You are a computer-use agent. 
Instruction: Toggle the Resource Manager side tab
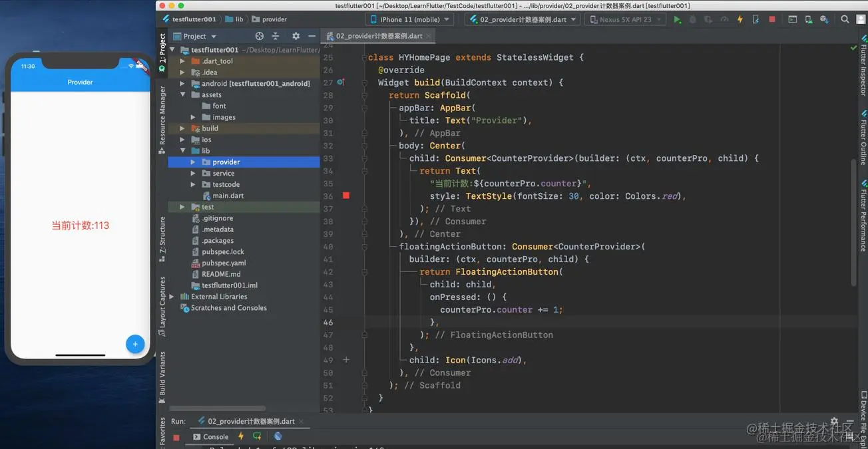[x=162, y=120]
